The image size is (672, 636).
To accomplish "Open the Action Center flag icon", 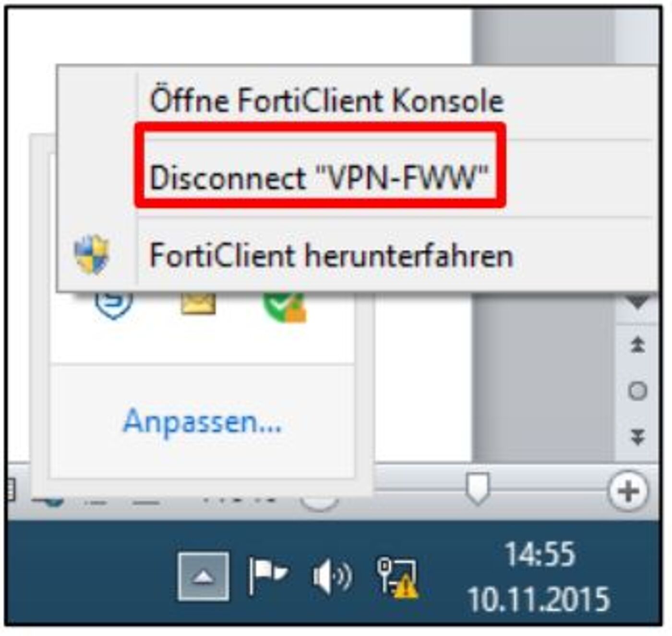I will click(267, 575).
